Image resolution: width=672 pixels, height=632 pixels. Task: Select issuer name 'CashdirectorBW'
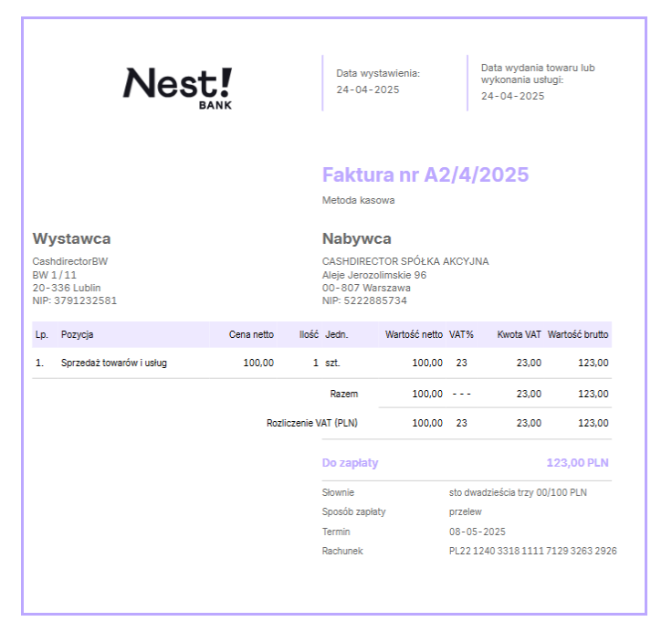(70, 261)
